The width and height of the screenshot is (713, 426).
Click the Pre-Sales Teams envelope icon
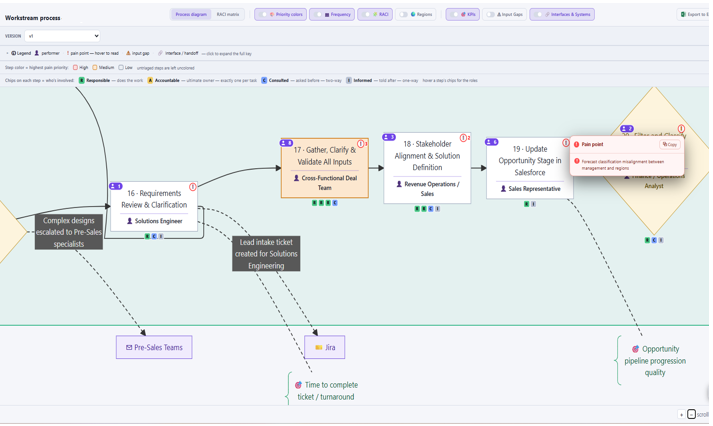pos(129,347)
